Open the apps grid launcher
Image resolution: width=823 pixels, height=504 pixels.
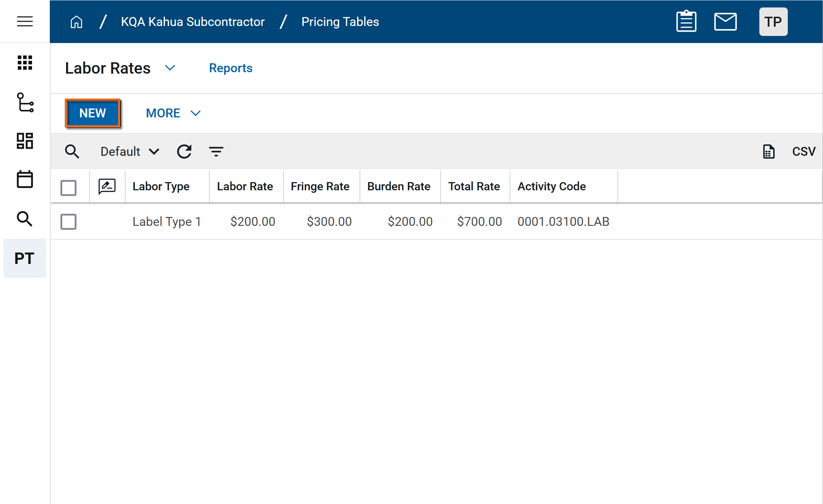(x=25, y=63)
